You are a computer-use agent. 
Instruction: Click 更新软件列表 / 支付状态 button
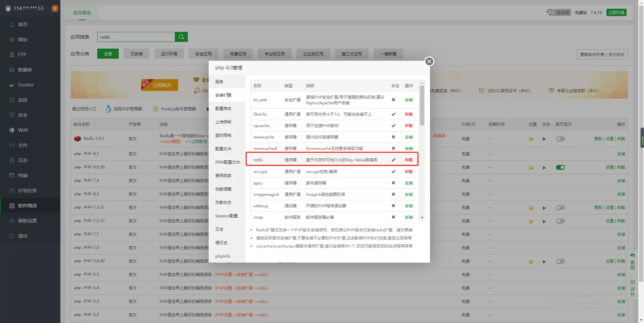click(x=602, y=54)
